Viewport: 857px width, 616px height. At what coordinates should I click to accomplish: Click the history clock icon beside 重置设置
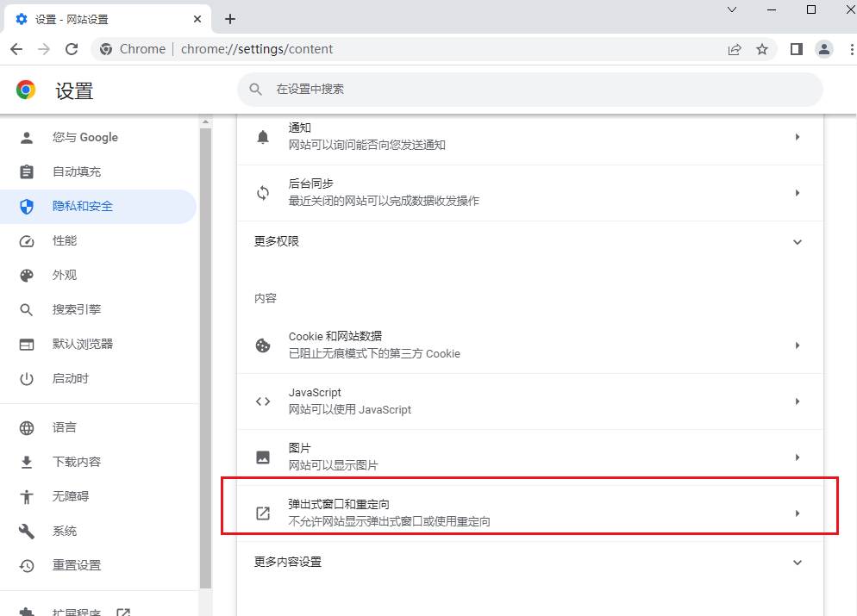(x=26, y=565)
